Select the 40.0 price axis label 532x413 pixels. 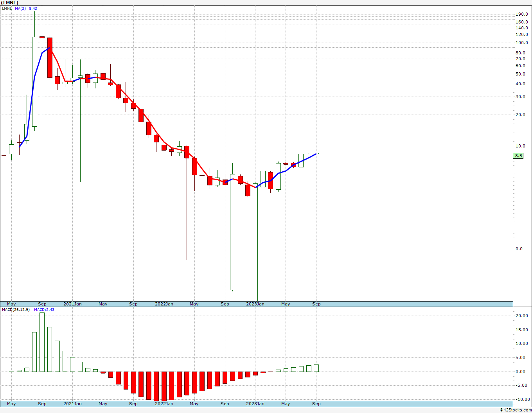point(521,84)
